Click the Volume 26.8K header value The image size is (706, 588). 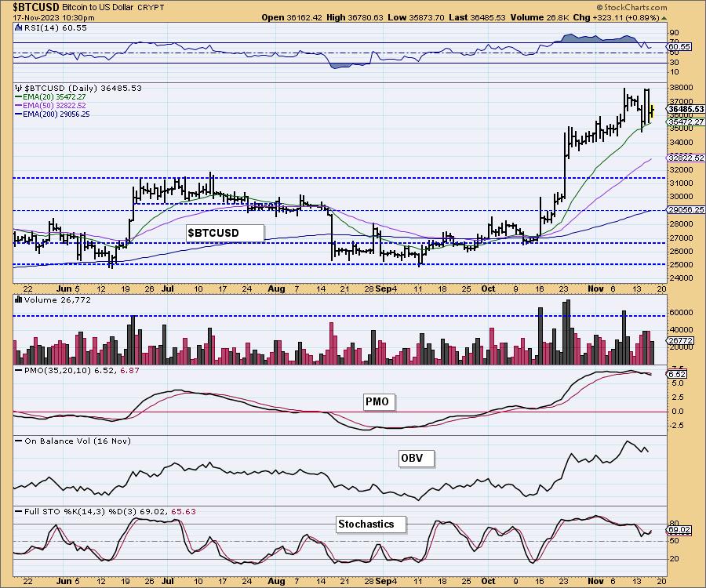[x=540, y=18]
